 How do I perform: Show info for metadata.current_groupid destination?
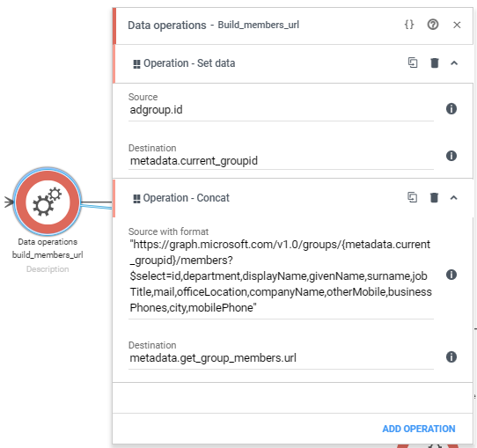(x=451, y=156)
